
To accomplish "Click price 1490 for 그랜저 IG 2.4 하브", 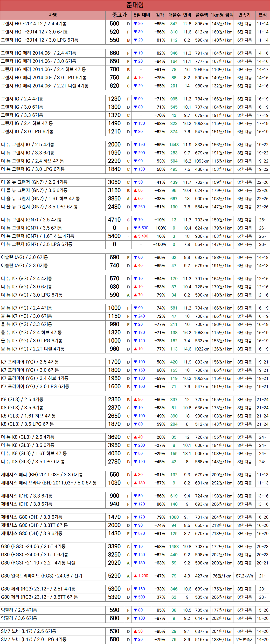I will point(114,124).
